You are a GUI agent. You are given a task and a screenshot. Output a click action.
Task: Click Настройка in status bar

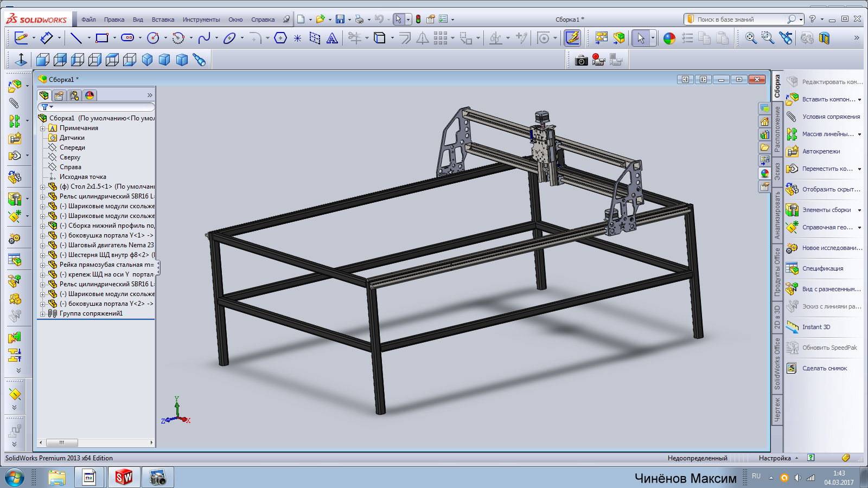(x=775, y=458)
